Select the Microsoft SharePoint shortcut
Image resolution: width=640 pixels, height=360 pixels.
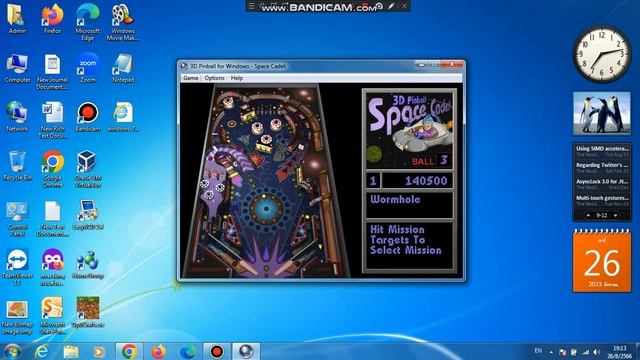(52, 316)
